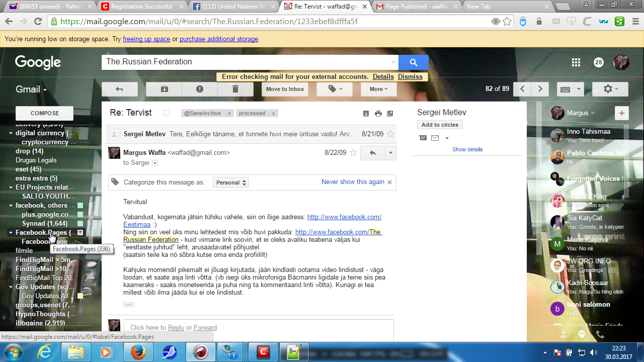Report this message as spam

pos(200,89)
